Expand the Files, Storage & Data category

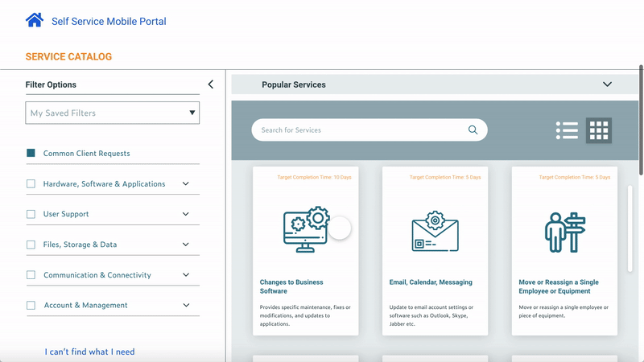(186, 245)
